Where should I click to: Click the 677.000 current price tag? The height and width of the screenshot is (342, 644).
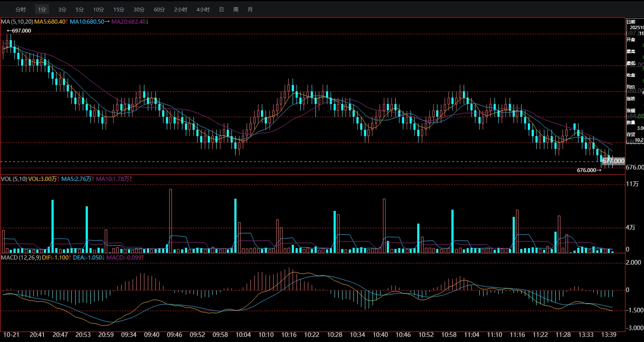tap(613, 161)
